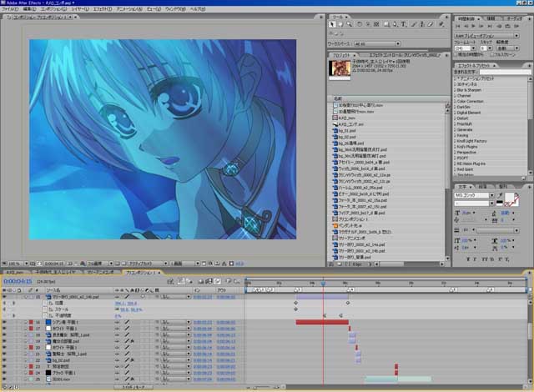Step back one frame in Time Controls
Screen dimensions: 534x392
click(x=466, y=26)
